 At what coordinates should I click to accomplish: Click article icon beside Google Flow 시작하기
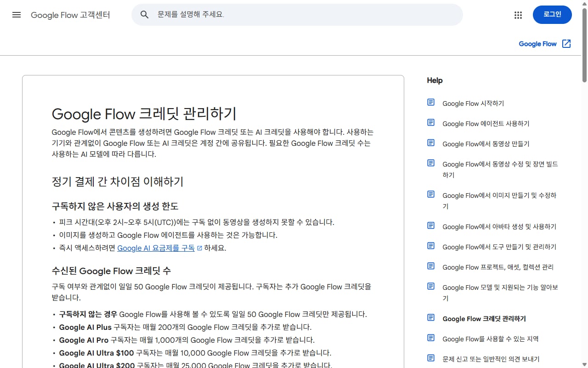pyautogui.click(x=431, y=102)
